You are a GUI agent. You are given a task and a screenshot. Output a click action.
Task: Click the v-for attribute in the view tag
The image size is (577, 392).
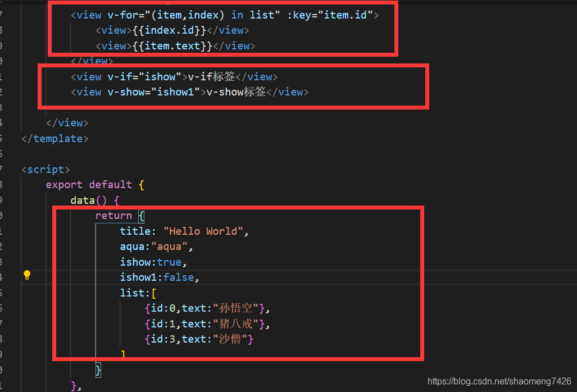point(122,15)
